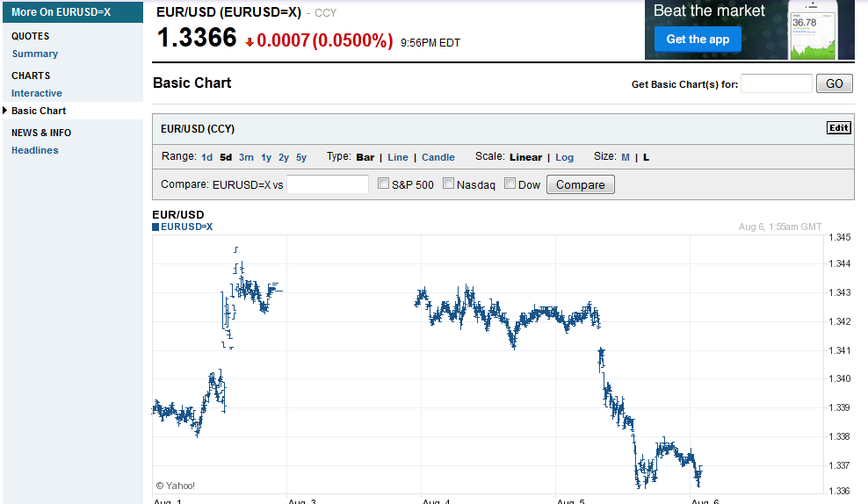
Task: Click the CHARTS section heading
Action: [31, 76]
